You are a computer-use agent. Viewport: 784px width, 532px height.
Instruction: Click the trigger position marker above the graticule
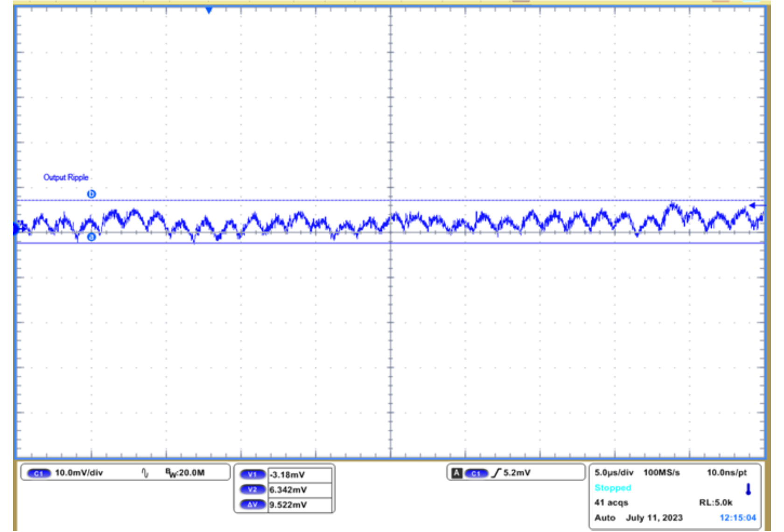pyautogui.click(x=209, y=9)
